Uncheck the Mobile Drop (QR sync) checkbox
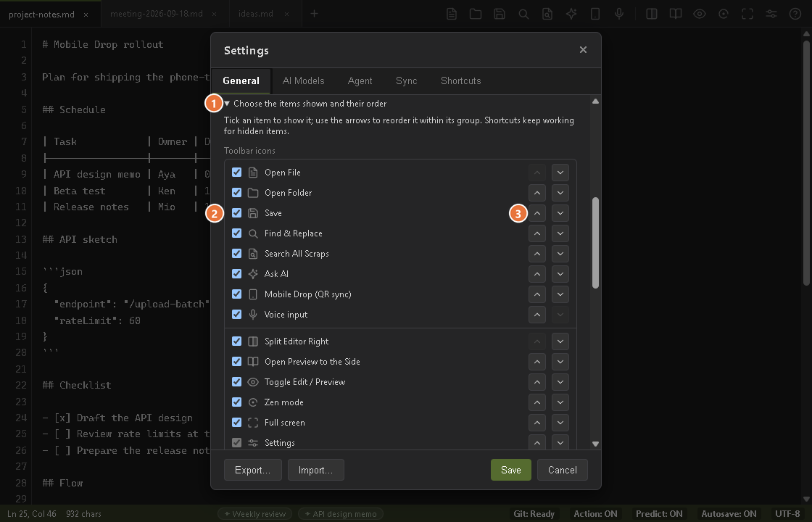The image size is (812, 522). pyautogui.click(x=236, y=294)
